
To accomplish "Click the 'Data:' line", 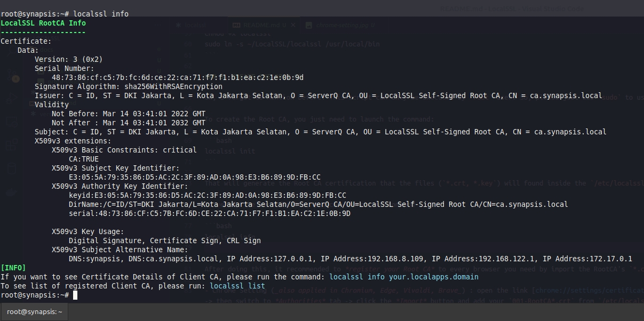I will [28, 50].
